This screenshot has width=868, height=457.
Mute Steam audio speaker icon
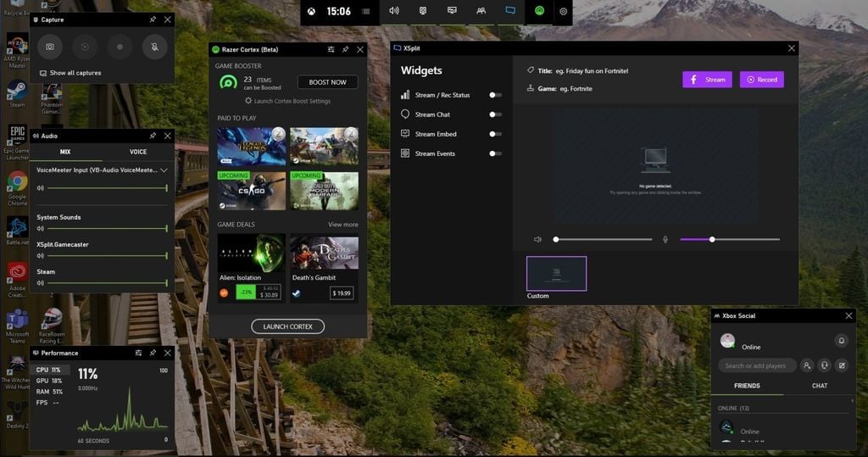(41, 283)
